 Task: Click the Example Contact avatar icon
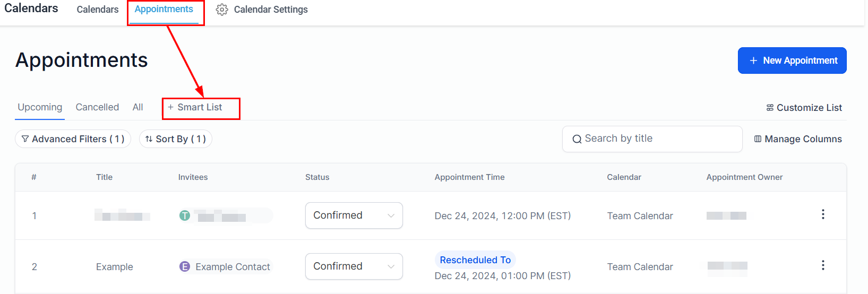click(x=184, y=266)
